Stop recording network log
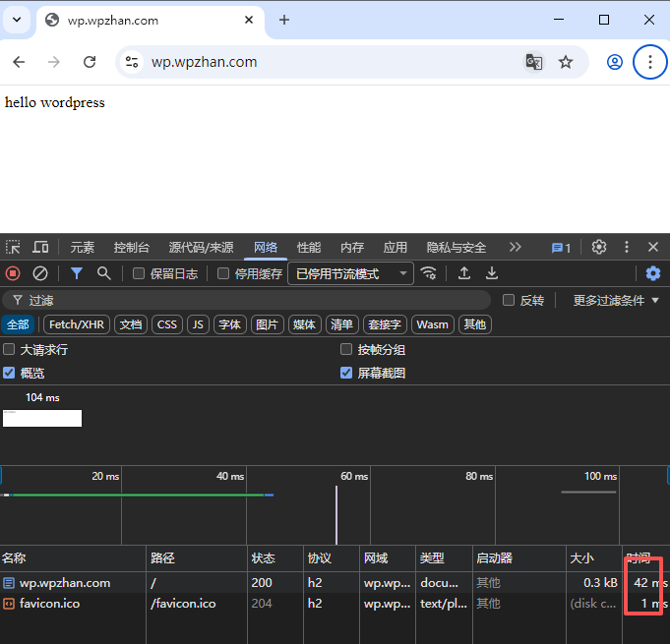670x644 pixels. (13, 273)
